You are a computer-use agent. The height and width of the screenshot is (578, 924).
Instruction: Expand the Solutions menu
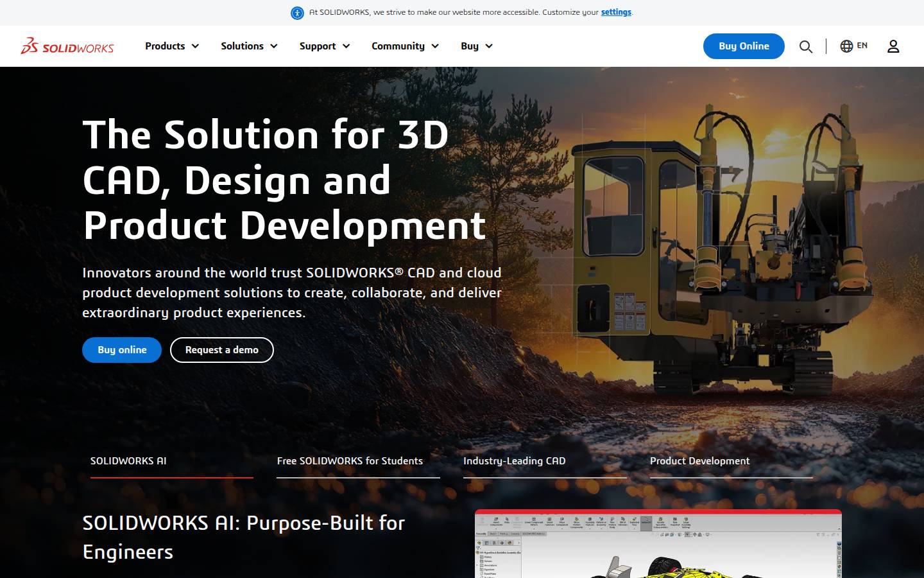(x=249, y=46)
